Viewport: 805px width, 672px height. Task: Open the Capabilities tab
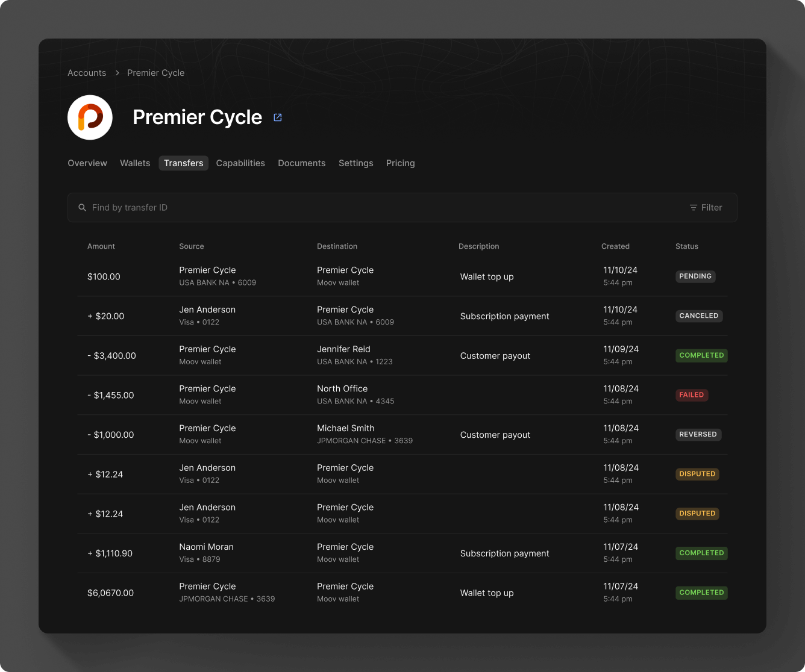pyautogui.click(x=240, y=163)
